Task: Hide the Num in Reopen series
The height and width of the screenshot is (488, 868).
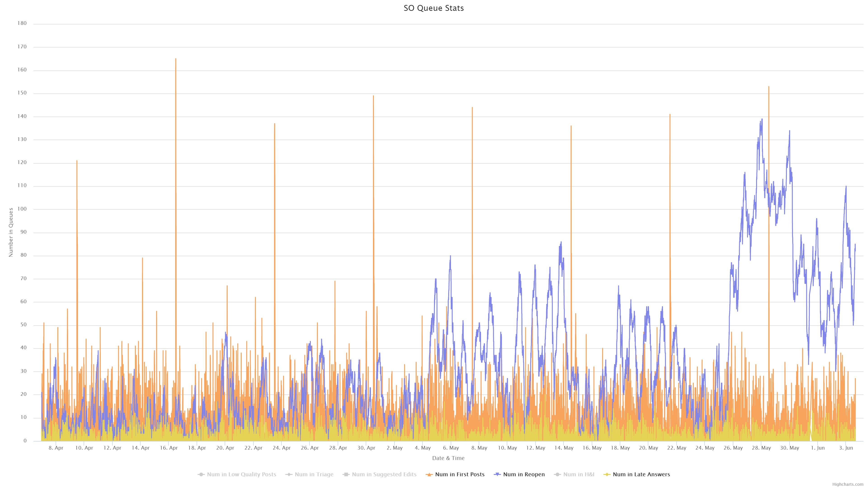Action: coord(519,474)
